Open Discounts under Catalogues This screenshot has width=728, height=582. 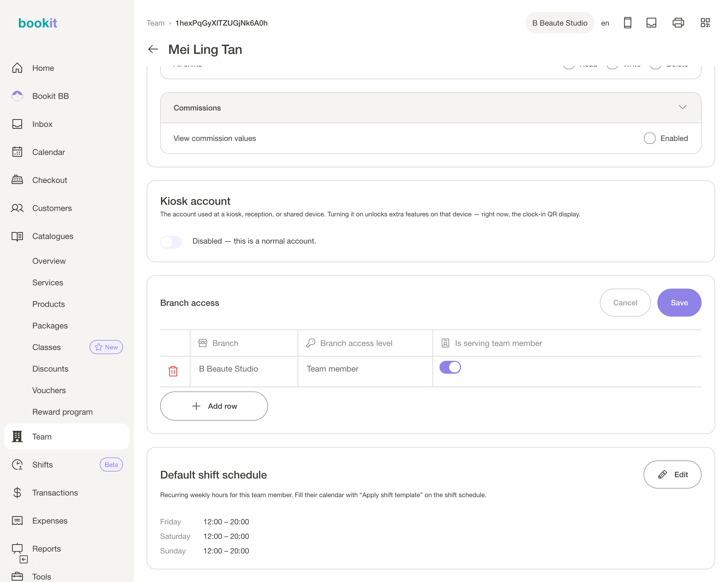[x=50, y=369]
